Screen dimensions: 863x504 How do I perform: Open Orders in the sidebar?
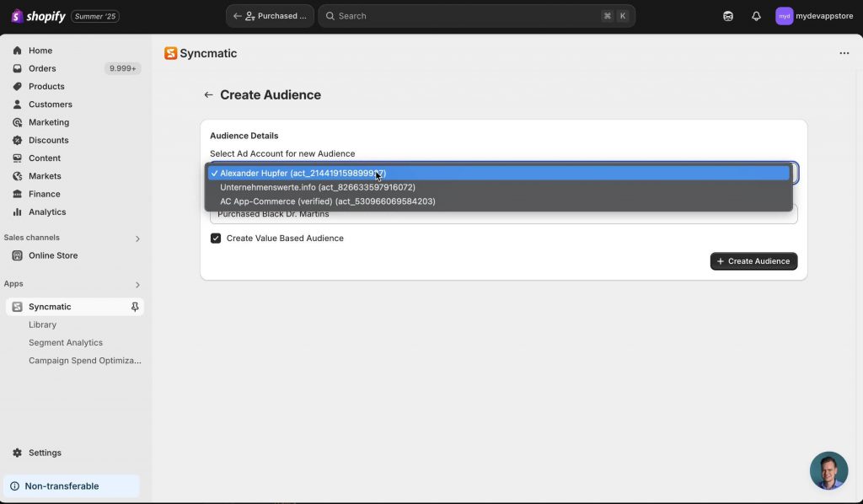point(42,68)
